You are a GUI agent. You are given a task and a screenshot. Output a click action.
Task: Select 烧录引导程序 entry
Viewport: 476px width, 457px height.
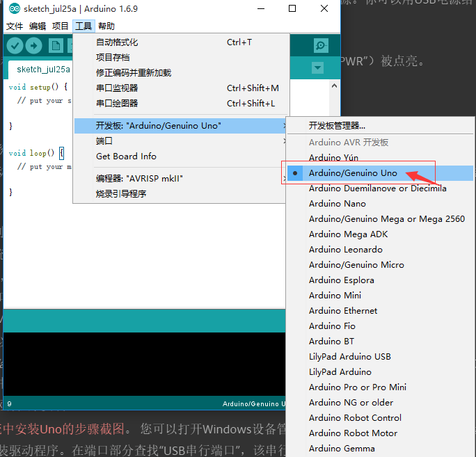tap(180, 193)
